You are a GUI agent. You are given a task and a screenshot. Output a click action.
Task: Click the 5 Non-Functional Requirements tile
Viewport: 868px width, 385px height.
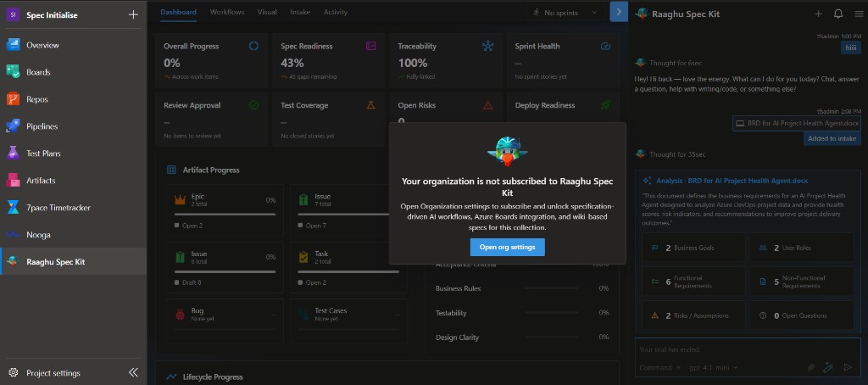802,282
